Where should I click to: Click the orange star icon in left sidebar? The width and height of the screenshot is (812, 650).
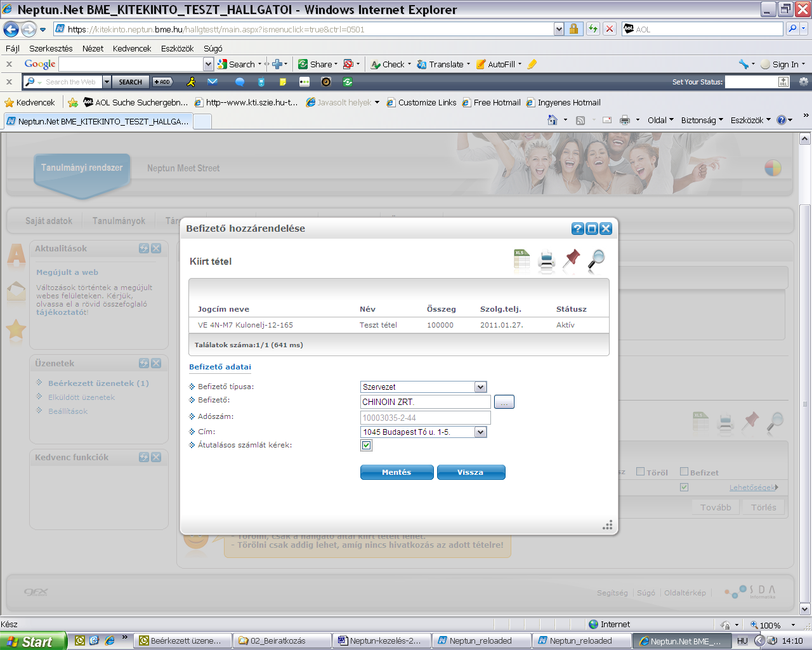tap(16, 329)
